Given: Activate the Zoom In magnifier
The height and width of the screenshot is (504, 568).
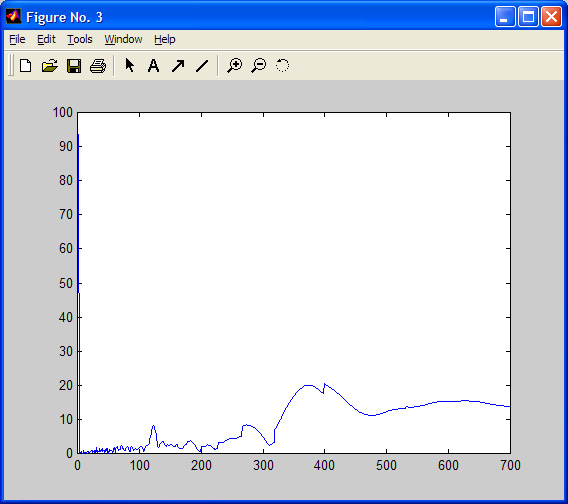Looking at the screenshot, I should [x=234, y=66].
